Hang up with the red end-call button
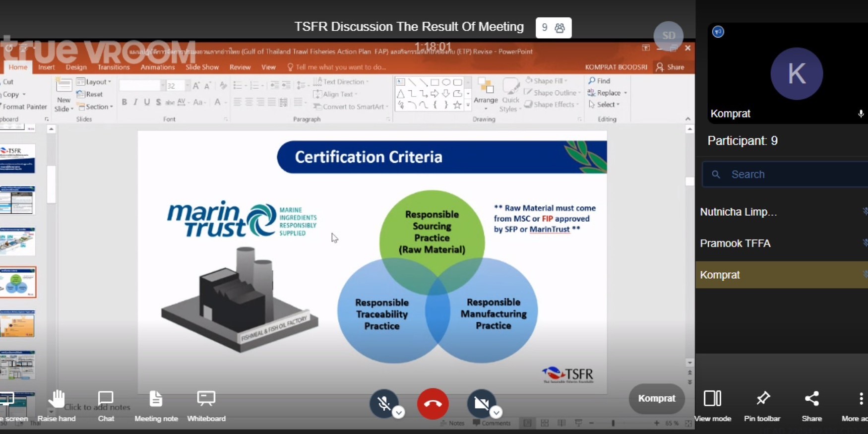The height and width of the screenshot is (434, 868). pos(433,404)
